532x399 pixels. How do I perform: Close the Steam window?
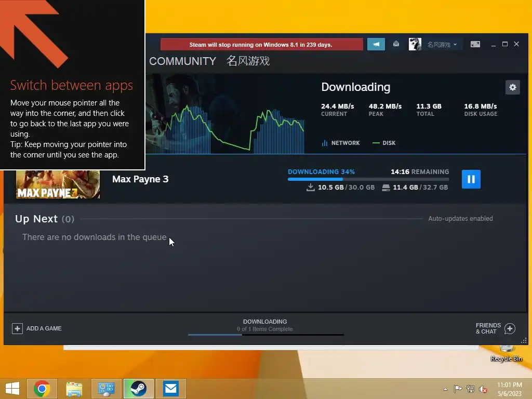[x=516, y=44]
